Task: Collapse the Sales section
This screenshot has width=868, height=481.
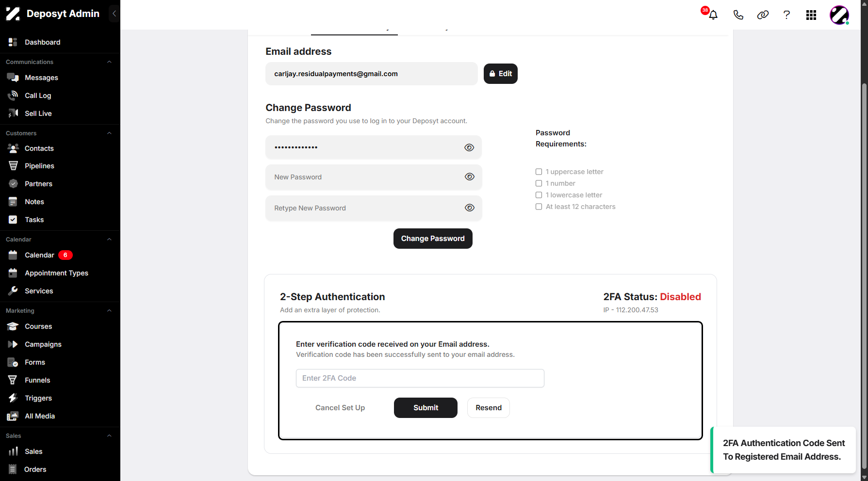Action: tap(109, 436)
